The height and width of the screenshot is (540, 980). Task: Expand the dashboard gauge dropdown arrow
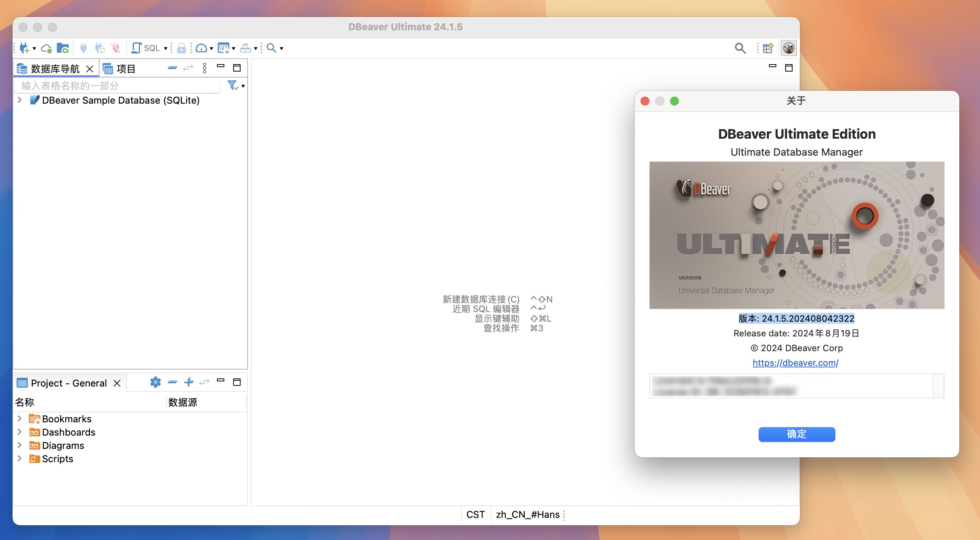tap(211, 48)
